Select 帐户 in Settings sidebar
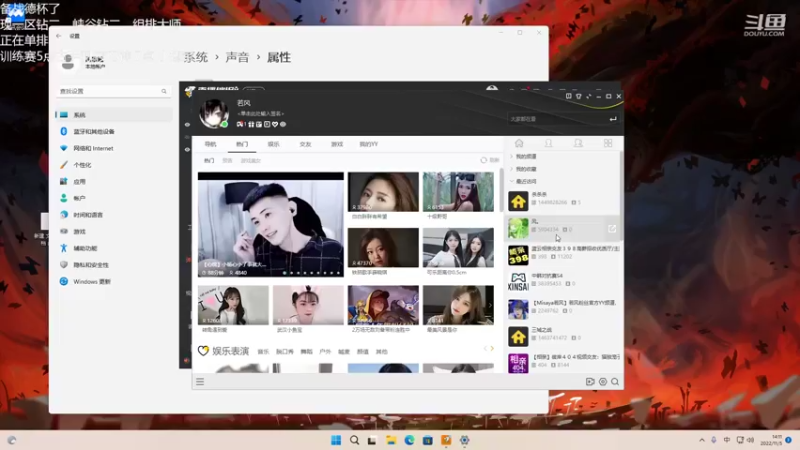 point(114,198)
